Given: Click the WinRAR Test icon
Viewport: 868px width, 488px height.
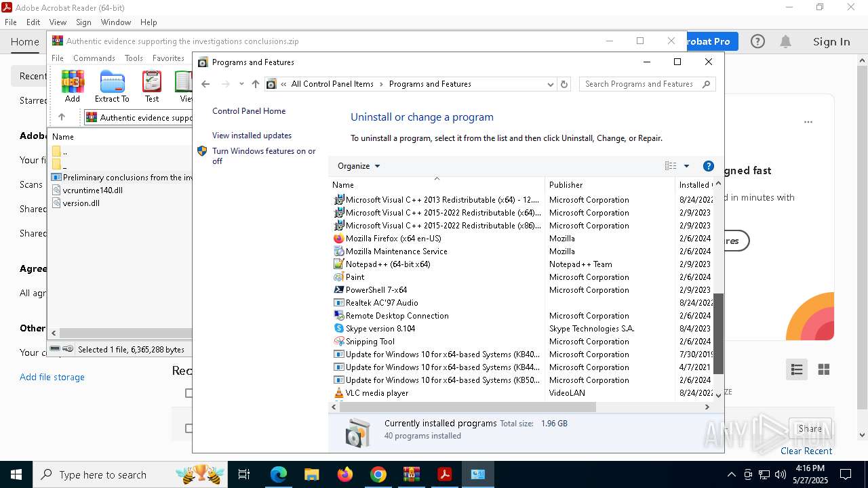Looking at the screenshot, I should (152, 86).
